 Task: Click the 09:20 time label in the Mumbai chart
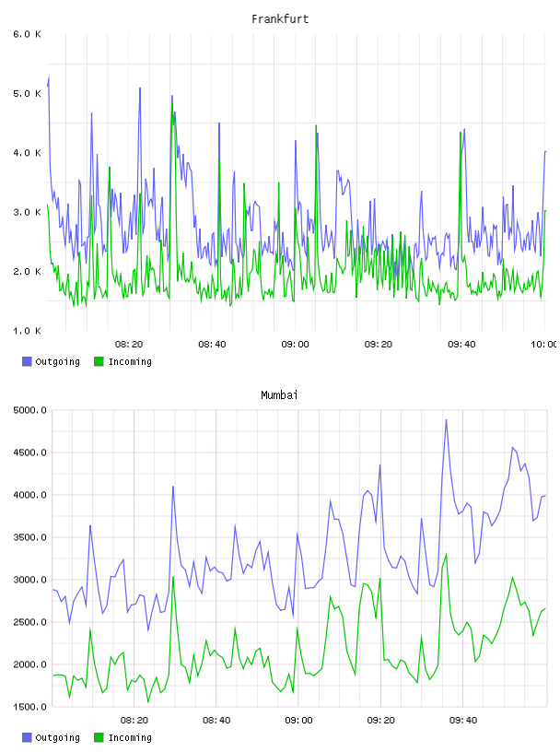[381, 721]
